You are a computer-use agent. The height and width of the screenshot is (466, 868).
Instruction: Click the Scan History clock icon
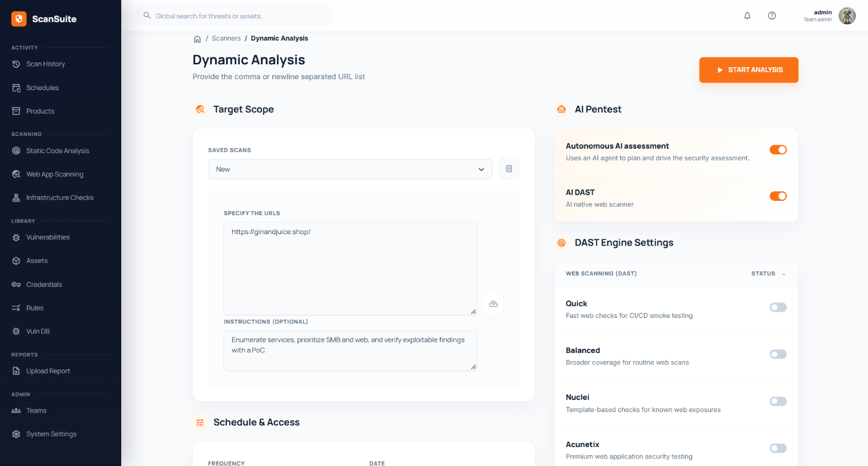pyautogui.click(x=16, y=64)
